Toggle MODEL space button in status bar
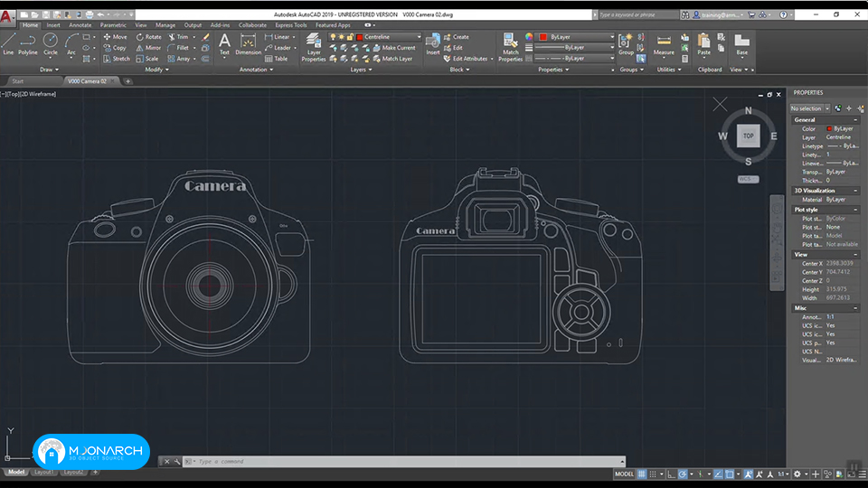The image size is (868, 488). [x=624, y=474]
